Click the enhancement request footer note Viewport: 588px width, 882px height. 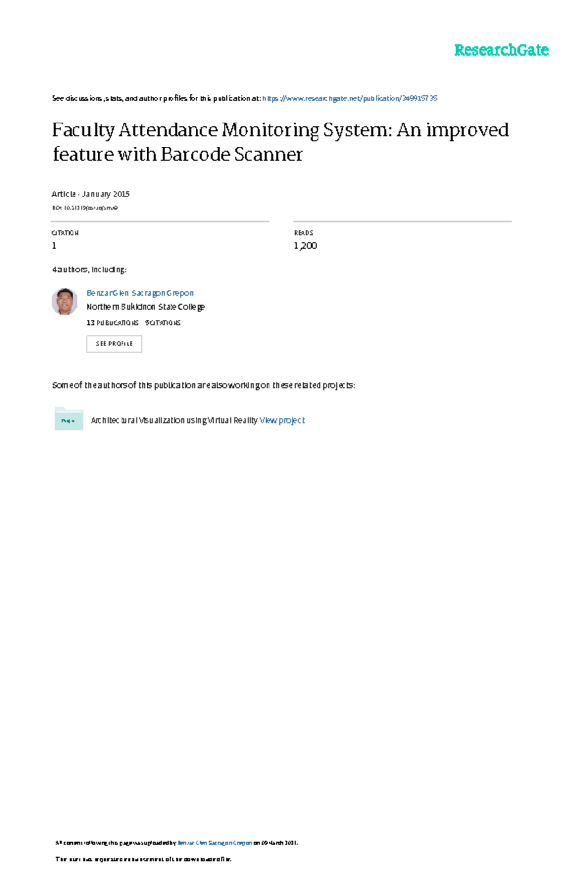143,859
